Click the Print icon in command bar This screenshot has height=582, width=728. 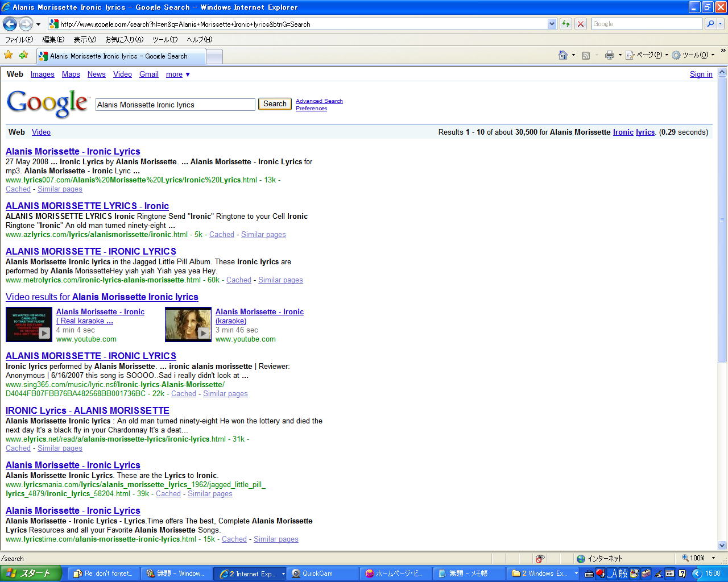(609, 55)
